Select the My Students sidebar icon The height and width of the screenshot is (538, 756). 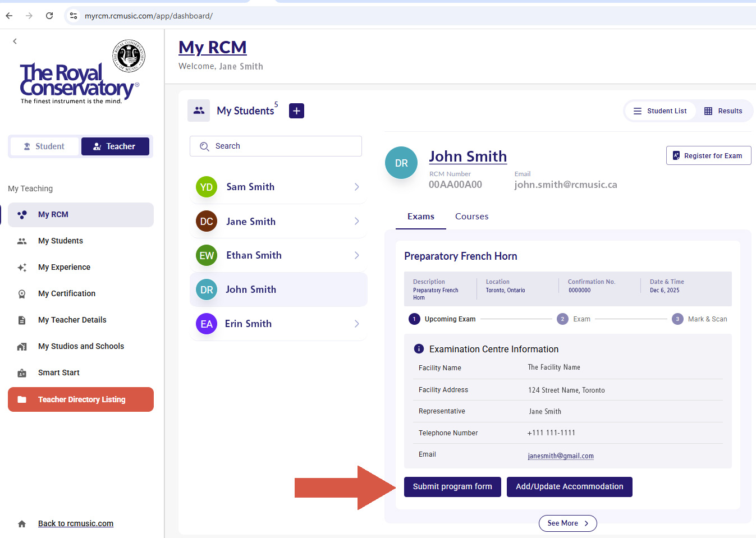coord(22,241)
